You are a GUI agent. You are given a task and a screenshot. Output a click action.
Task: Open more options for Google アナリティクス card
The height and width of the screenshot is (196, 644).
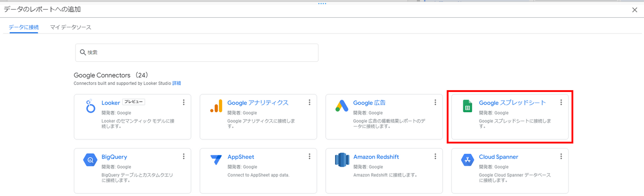pos(310,103)
